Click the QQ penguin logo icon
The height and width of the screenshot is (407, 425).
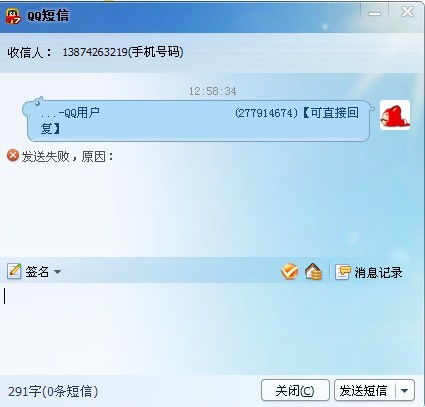[x=13, y=16]
